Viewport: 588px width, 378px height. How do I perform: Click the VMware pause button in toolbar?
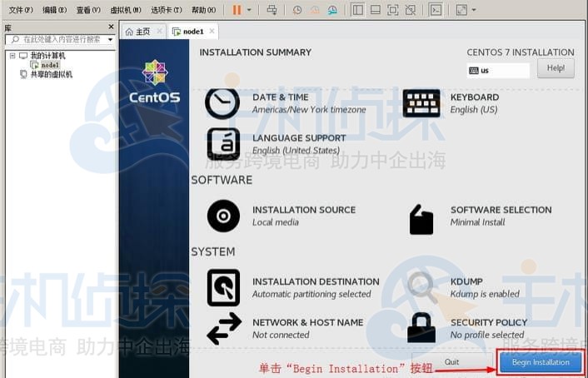pyautogui.click(x=237, y=10)
